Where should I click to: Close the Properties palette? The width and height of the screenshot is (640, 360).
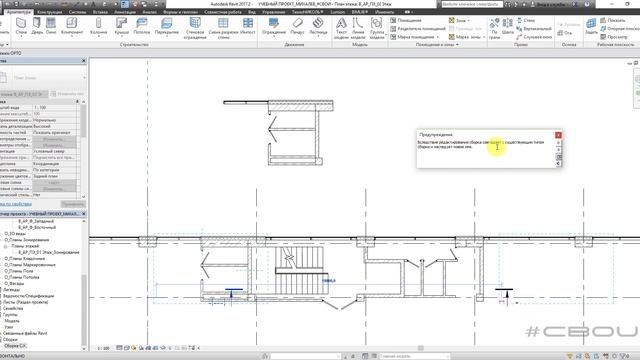[84, 61]
